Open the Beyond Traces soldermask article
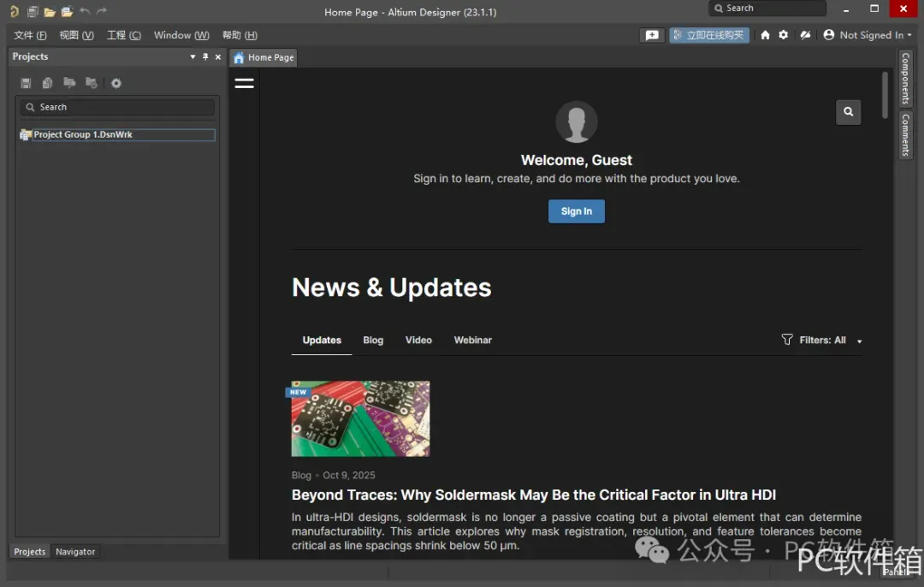 pos(533,495)
